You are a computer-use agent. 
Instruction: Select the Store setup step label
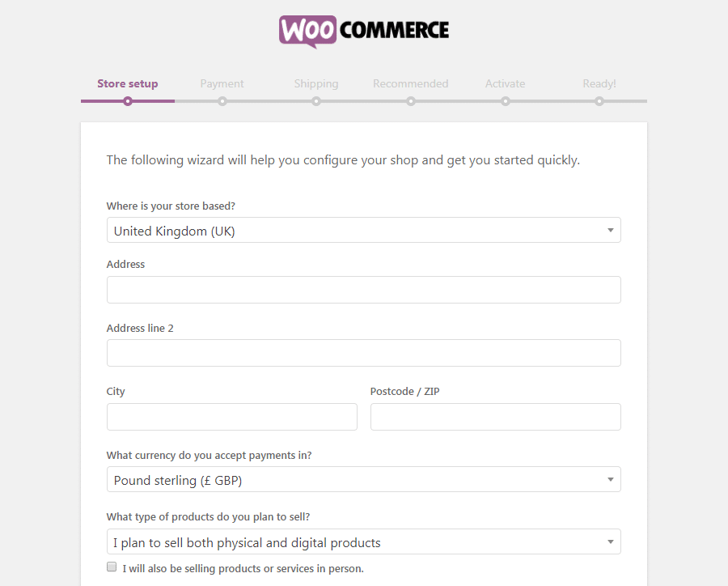click(x=127, y=83)
